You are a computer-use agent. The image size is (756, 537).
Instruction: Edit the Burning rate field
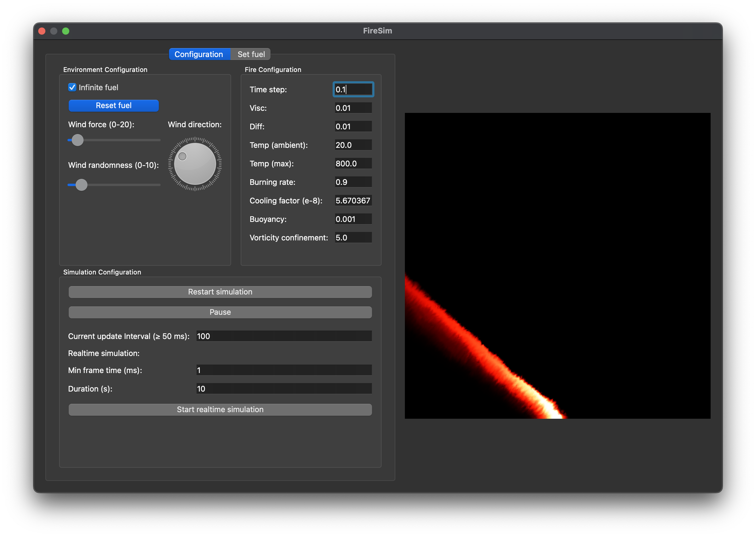(x=353, y=182)
